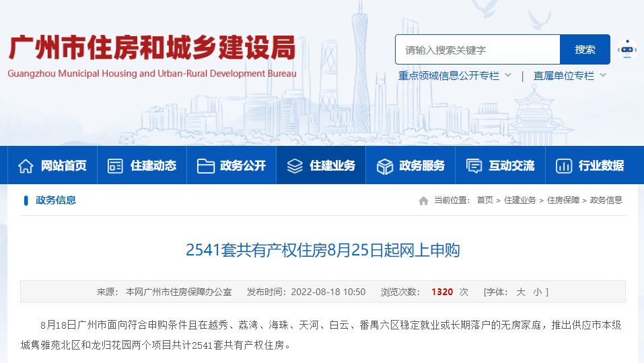Click the news icon beside 住建动态

115,166
